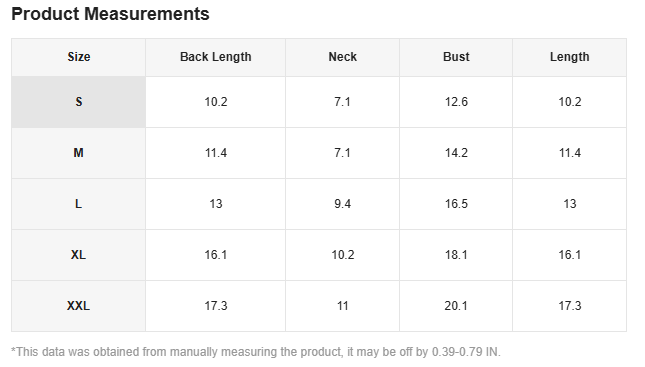The height and width of the screenshot is (367, 645).
Task: Click the Size column header
Action: point(79,57)
